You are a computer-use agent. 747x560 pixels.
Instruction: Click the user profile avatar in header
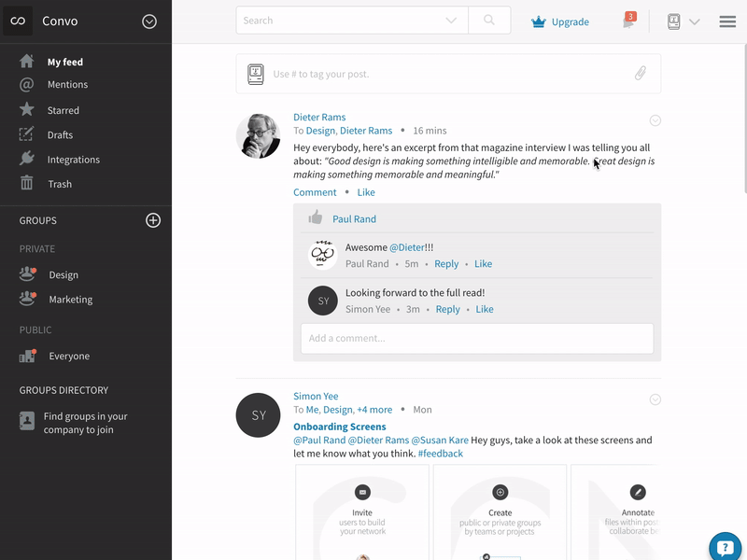[x=673, y=21]
